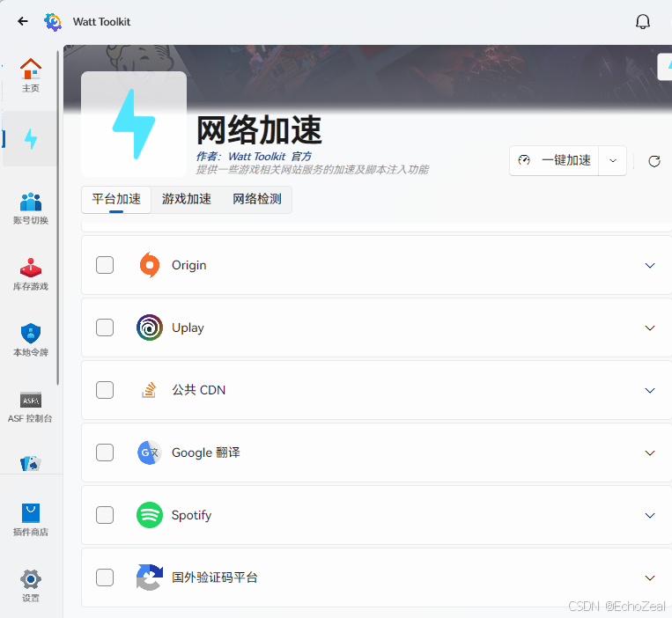Click the sidebar vertical scrollbar
The height and width of the screenshot is (618, 672).
[x=58, y=217]
